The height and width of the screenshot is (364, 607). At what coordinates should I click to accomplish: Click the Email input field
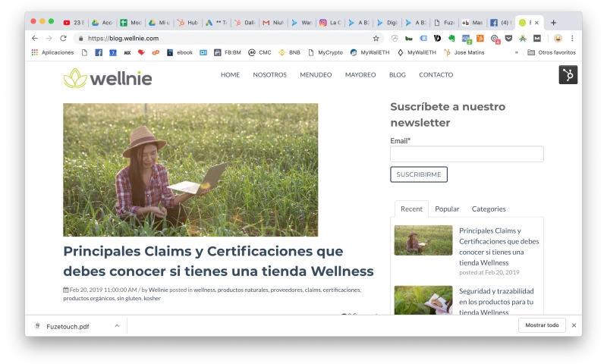pyautogui.click(x=467, y=154)
